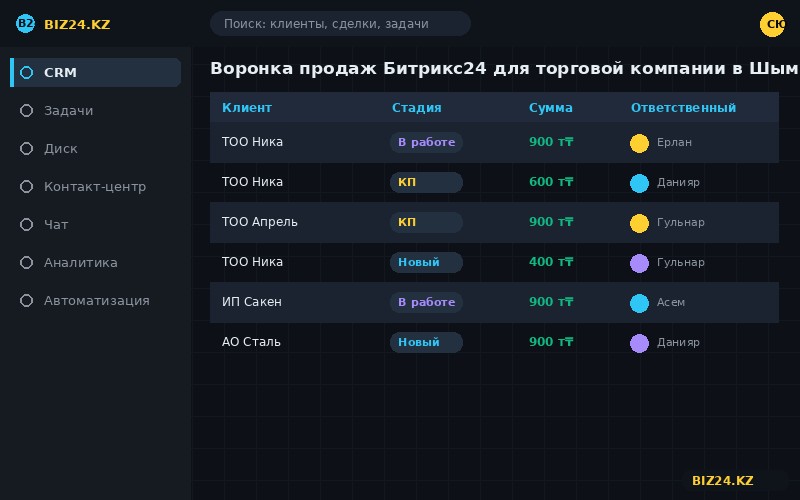Click the Чат sidebar circle icon
This screenshot has height=500, width=800.
pos(27,224)
